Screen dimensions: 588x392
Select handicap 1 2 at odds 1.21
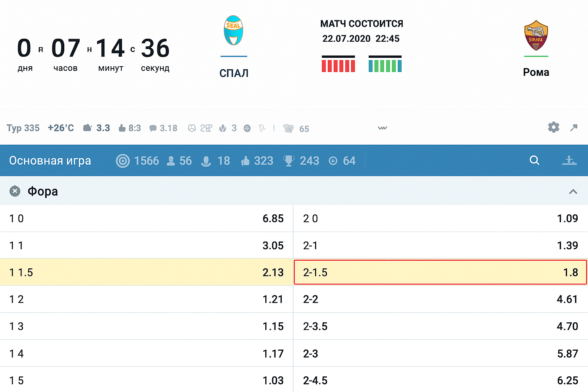[x=145, y=299]
